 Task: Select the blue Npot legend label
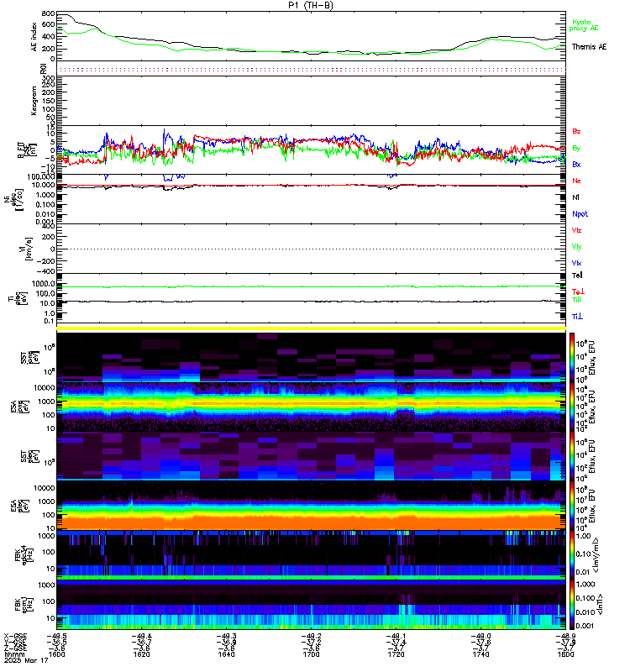pos(580,214)
